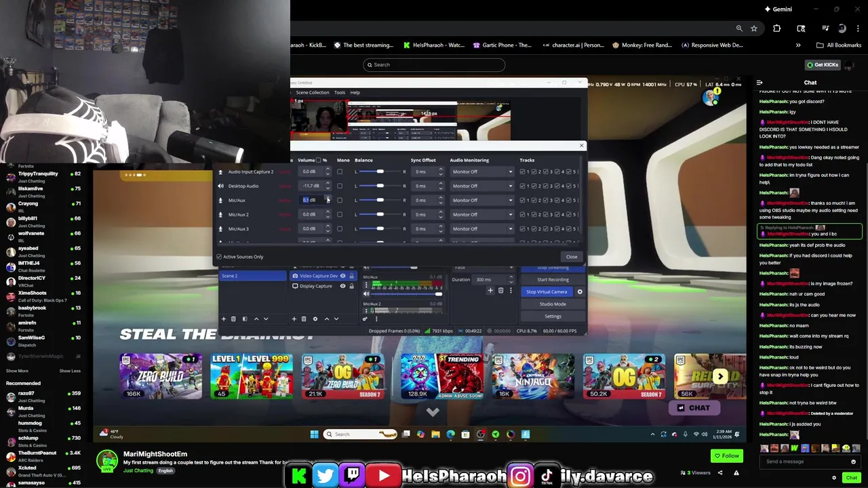The image size is (868, 488).
Task: Enable Mono for Mic/Aux
Action: click(340, 200)
